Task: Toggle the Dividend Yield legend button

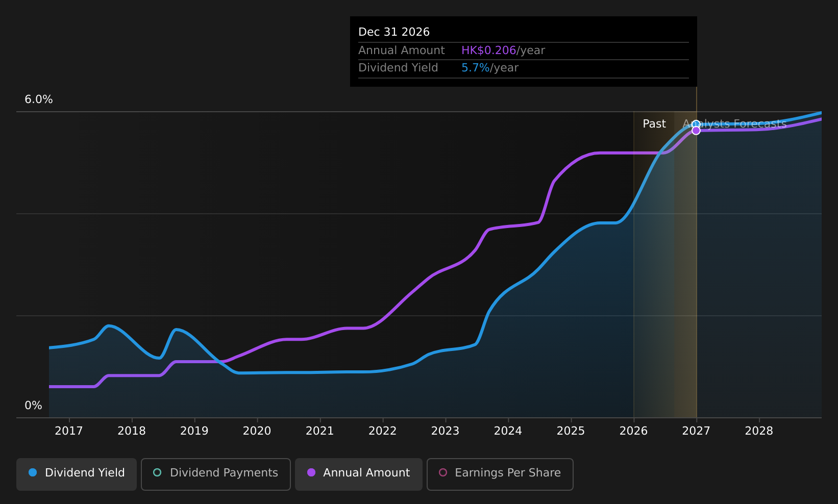Action: (x=77, y=474)
